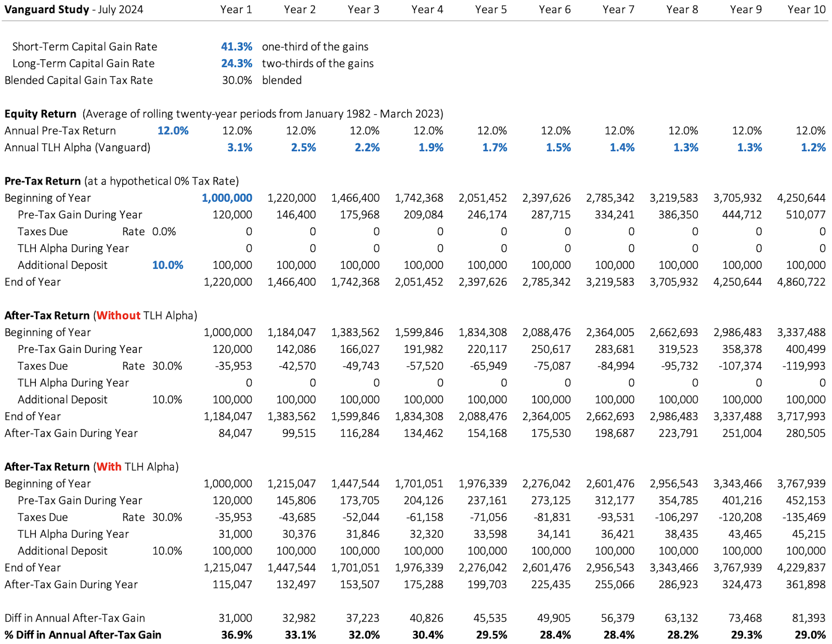Click the Year 1 TLH Alpha 3.1% cell
832x644 pixels.
coord(239,148)
